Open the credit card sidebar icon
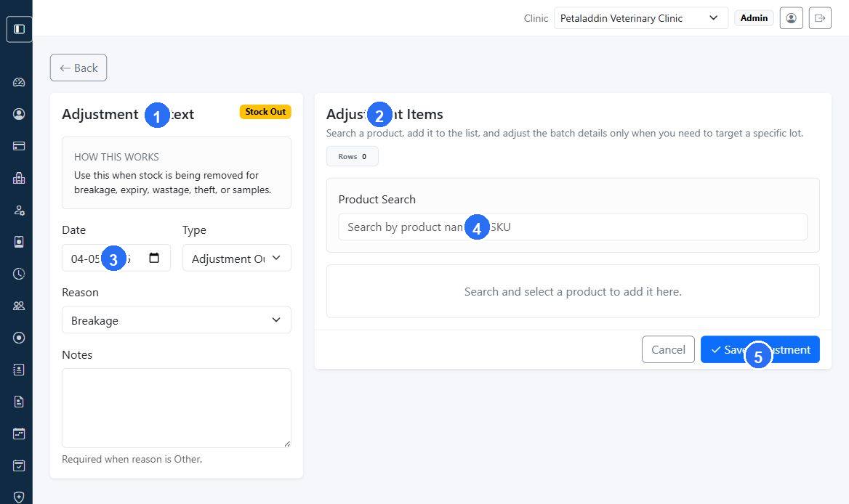 pyautogui.click(x=19, y=146)
